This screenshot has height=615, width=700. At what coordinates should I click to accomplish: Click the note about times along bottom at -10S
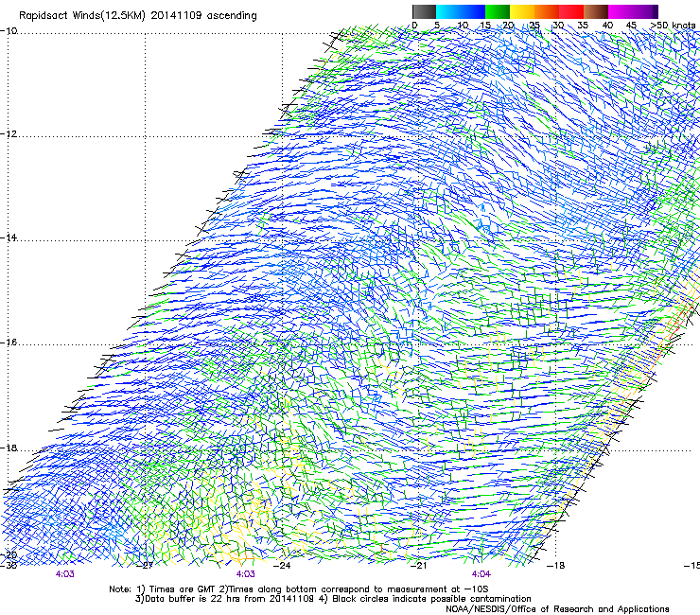pos(358,589)
